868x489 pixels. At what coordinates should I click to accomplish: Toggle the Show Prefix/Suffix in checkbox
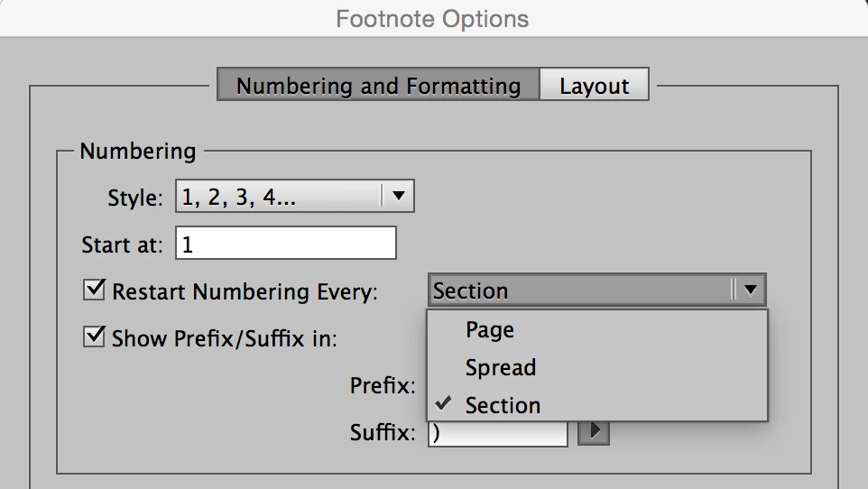point(94,337)
